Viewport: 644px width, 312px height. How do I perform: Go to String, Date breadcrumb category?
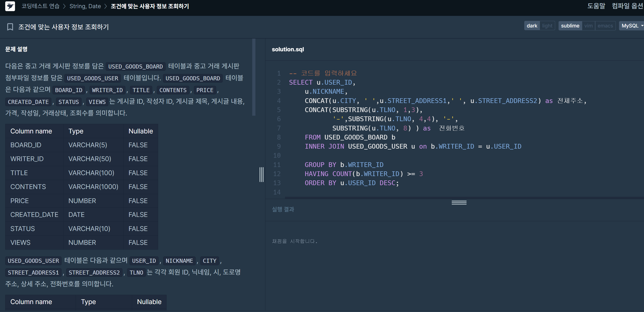click(85, 6)
